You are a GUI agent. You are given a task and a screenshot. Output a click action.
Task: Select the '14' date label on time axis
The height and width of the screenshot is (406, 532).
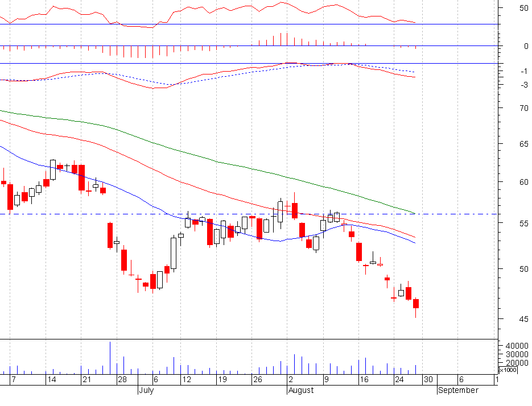[52, 379]
